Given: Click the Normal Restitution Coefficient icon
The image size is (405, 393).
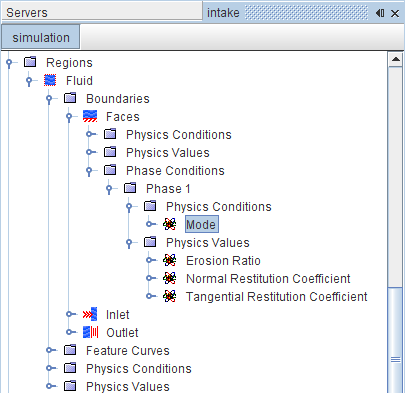Looking at the screenshot, I should (170, 278).
